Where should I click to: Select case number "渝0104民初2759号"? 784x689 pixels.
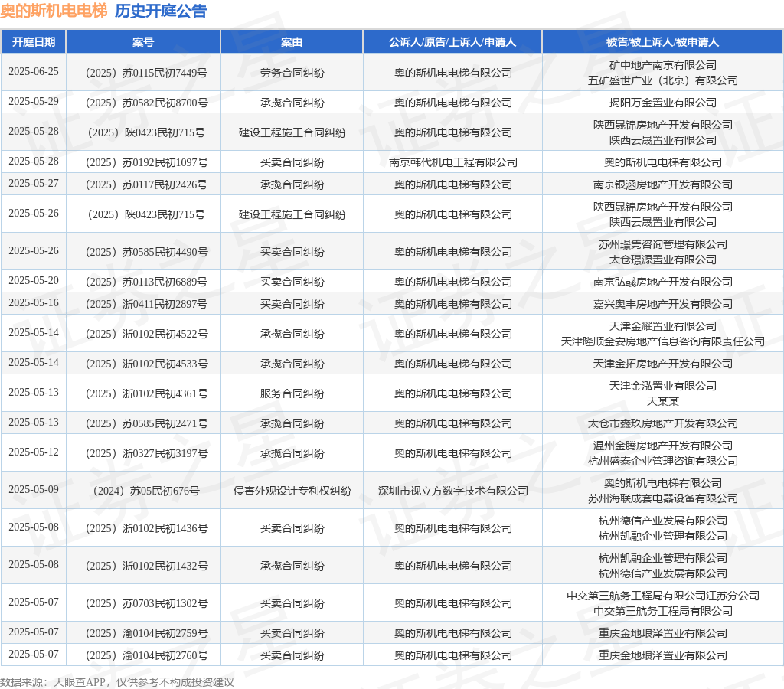pos(165,634)
